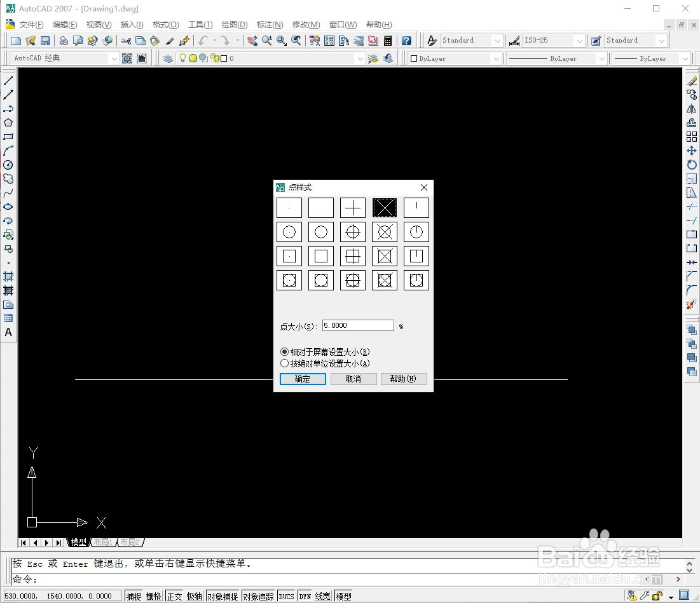Click the Pan realtime hand icon
700x603 pixels.
252,41
